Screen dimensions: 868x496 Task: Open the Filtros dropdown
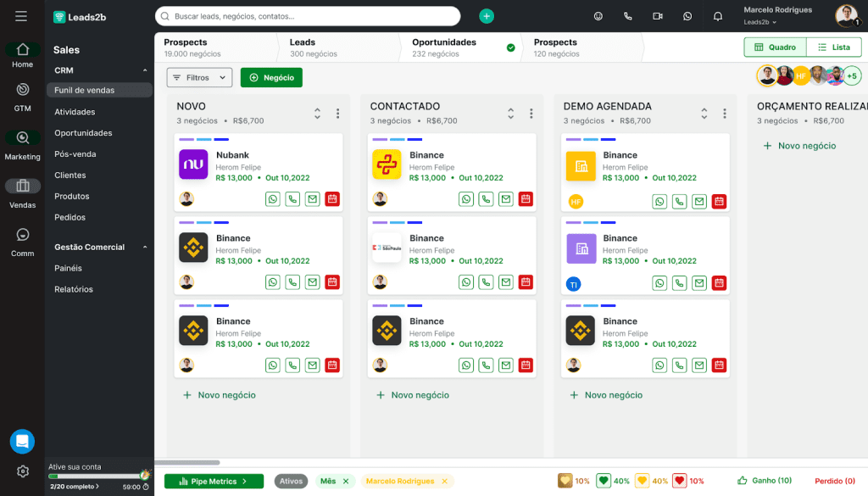tap(199, 77)
